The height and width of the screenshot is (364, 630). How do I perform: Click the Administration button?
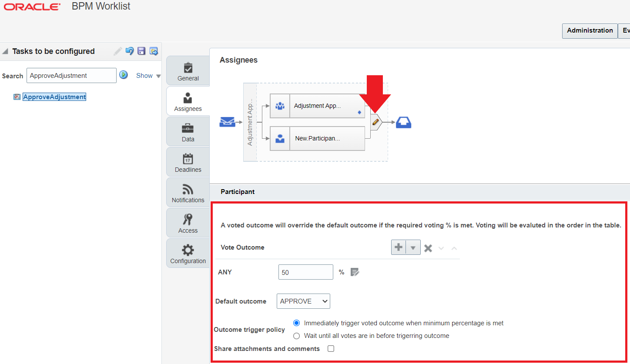point(590,30)
